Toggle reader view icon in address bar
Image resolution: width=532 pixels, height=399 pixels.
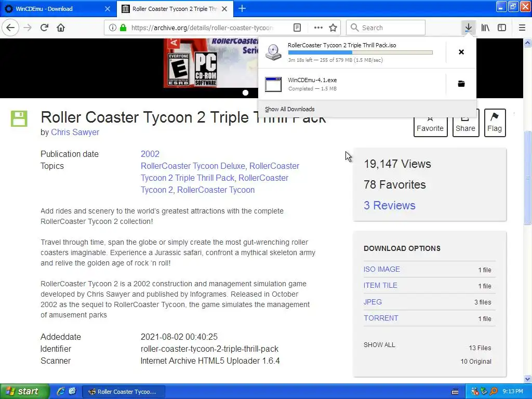[x=297, y=28]
